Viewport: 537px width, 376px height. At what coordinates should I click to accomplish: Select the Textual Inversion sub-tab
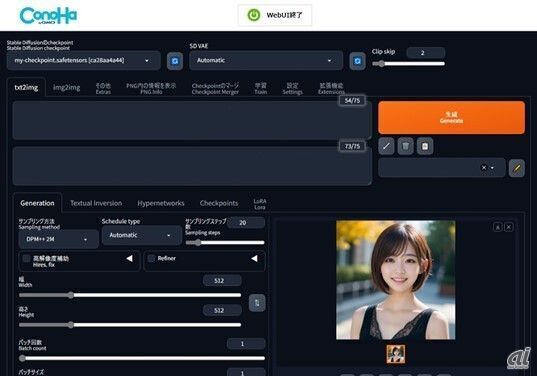96,203
